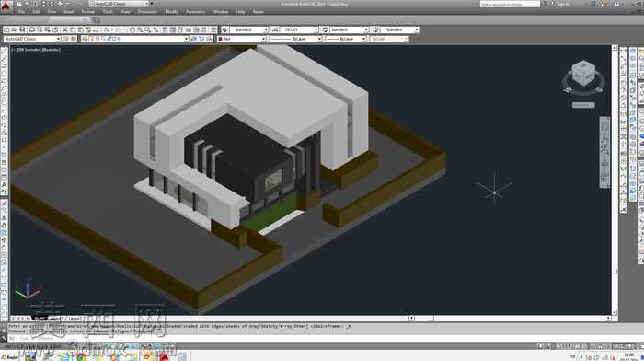This screenshot has height=361, width=644.
Task: Open the Multileader Style manager icon
Action: pyautogui.click(x=375, y=29)
